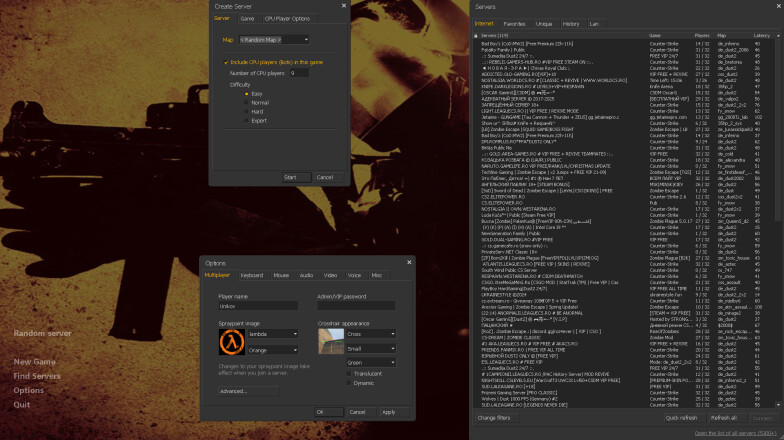Close the Create Server dialog
784x440 pixels.
pos(344,6)
